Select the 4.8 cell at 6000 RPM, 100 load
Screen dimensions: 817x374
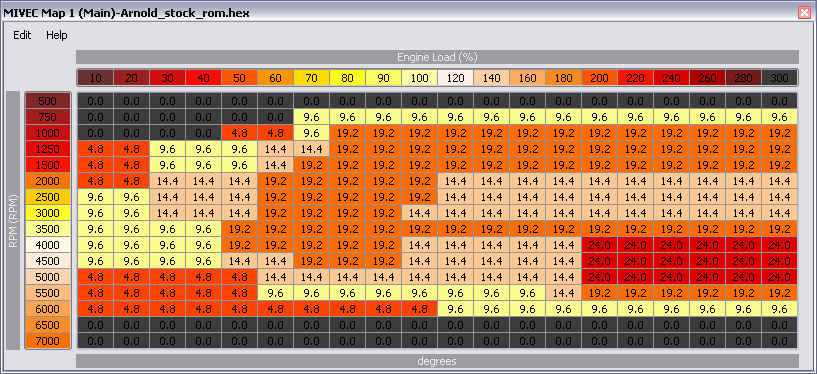click(419, 309)
